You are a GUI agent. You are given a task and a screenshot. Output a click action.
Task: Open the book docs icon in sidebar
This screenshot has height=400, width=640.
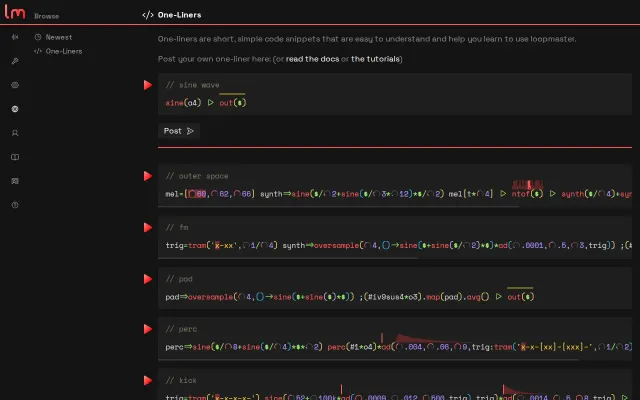coord(15,157)
